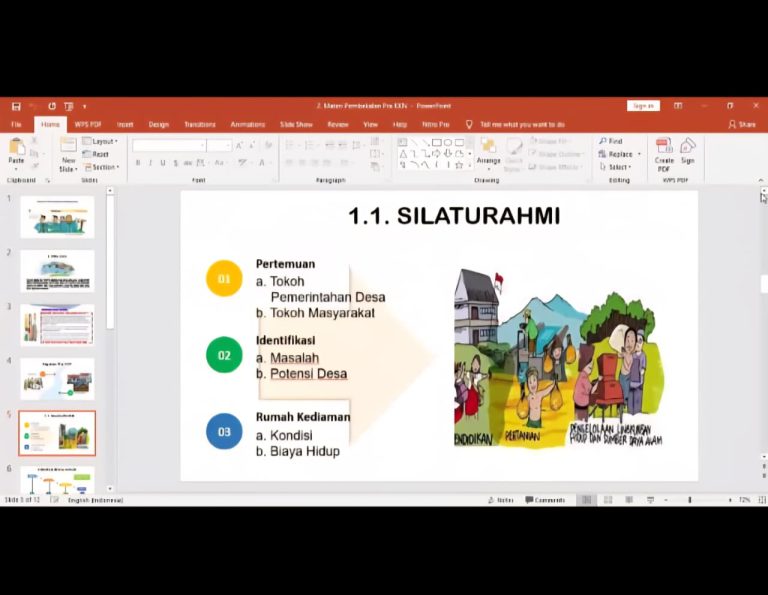Expand the Layout dropdown
Image resolution: width=768 pixels, height=595 pixels.
point(102,141)
